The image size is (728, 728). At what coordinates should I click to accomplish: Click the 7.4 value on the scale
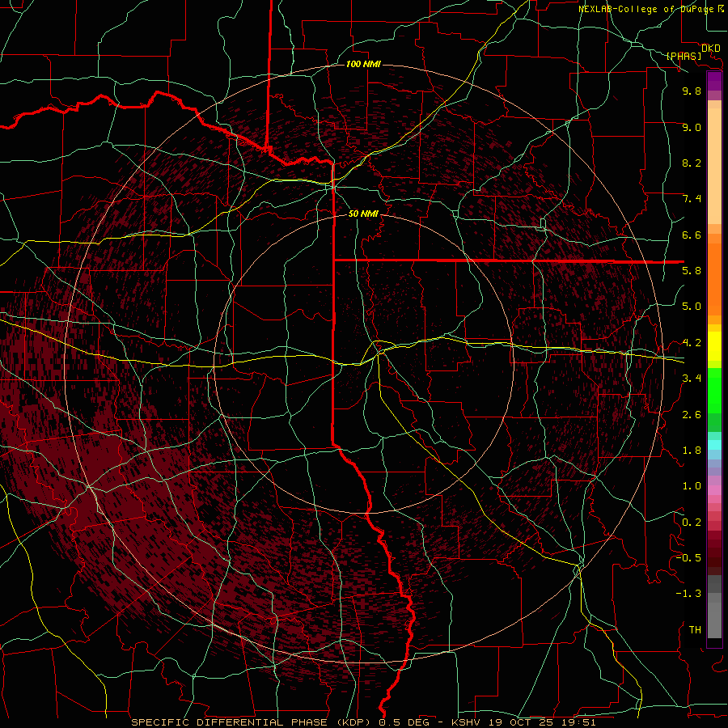pyautogui.click(x=692, y=199)
